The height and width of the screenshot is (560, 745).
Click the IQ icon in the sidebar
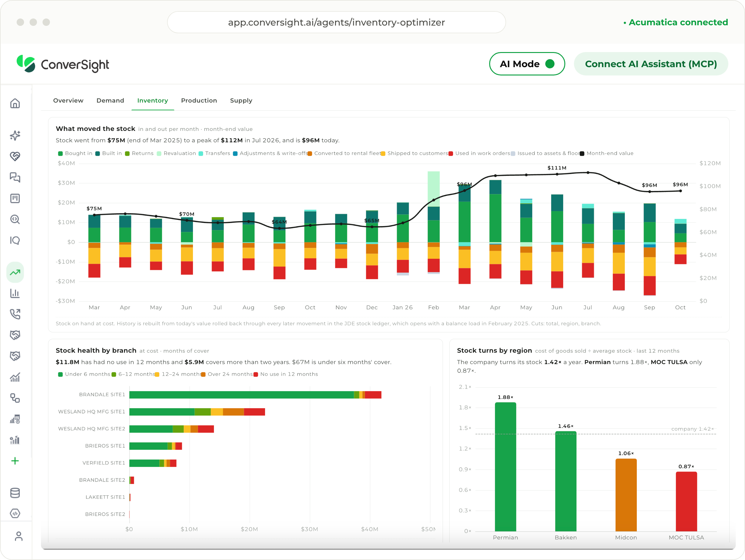(x=15, y=240)
